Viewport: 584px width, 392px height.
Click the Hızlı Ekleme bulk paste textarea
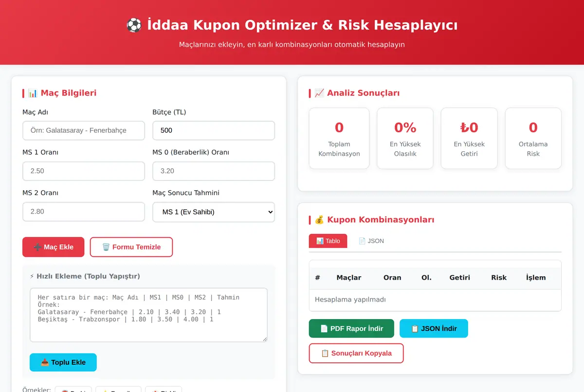[149, 315]
